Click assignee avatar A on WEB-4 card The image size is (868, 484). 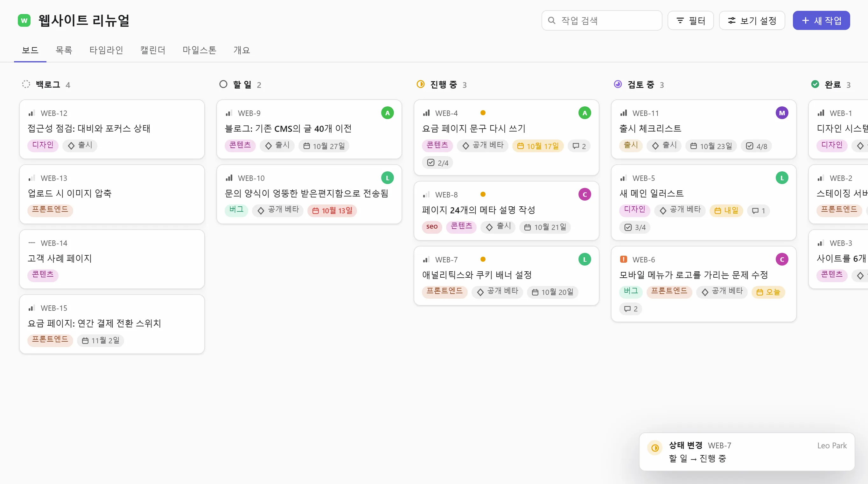(584, 113)
